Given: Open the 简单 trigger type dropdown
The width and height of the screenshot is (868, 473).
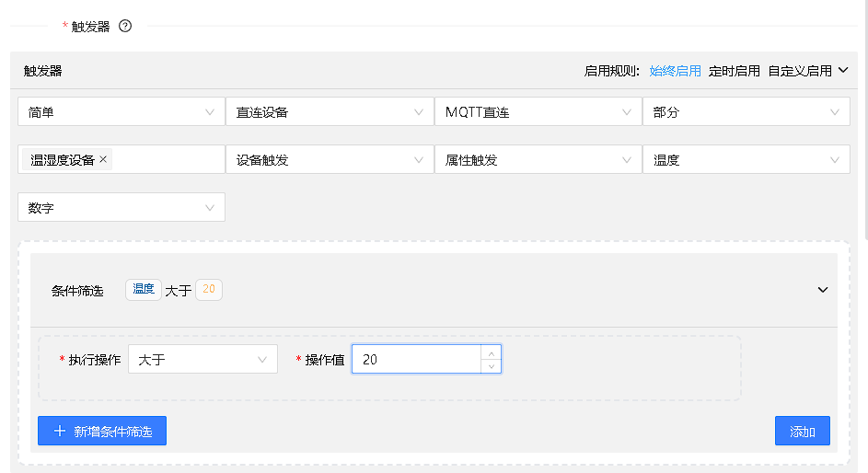Looking at the screenshot, I should tap(121, 112).
